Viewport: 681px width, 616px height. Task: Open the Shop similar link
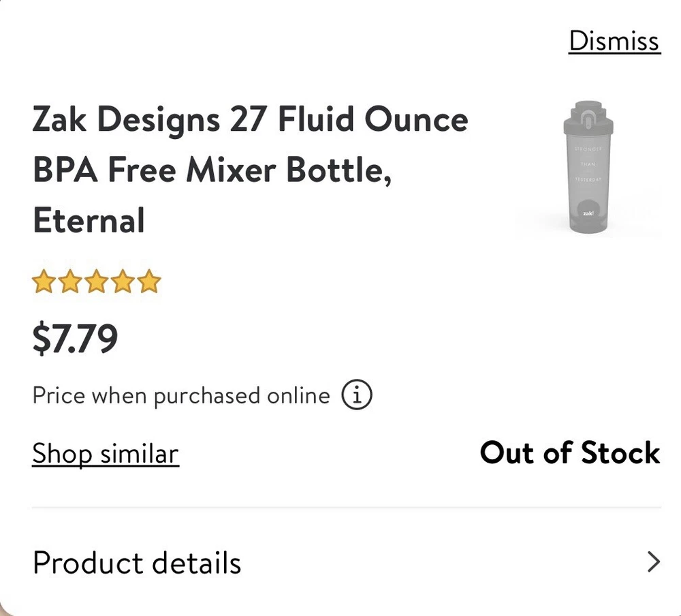(106, 454)
